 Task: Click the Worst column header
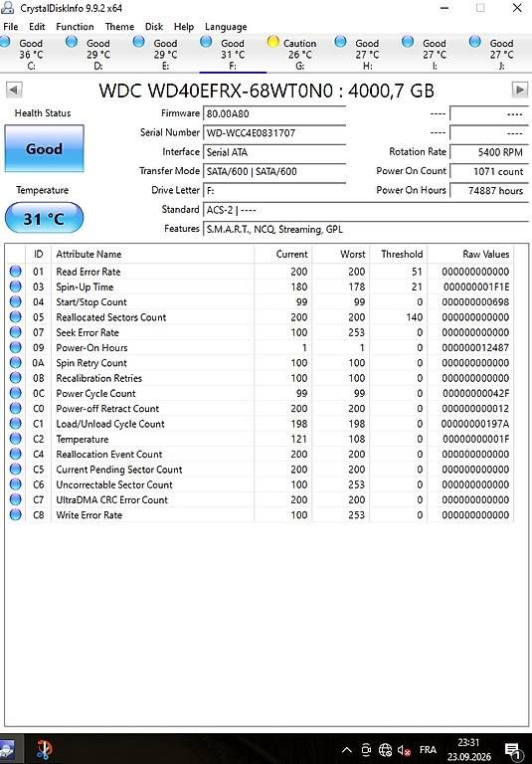coord(340,254)
